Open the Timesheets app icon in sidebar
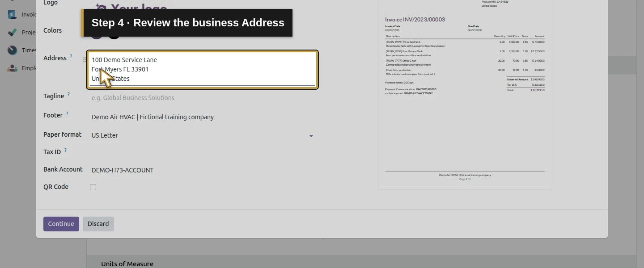 point(13,50)
